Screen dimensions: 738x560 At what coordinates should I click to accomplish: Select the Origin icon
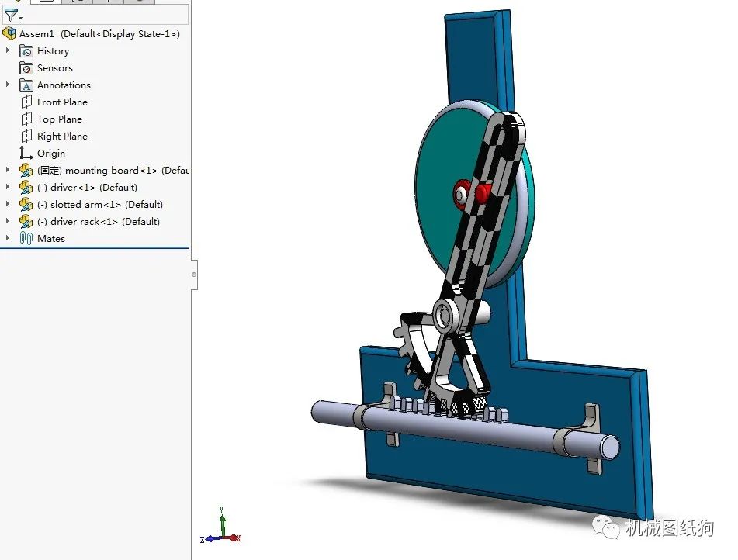click(26, 153)
